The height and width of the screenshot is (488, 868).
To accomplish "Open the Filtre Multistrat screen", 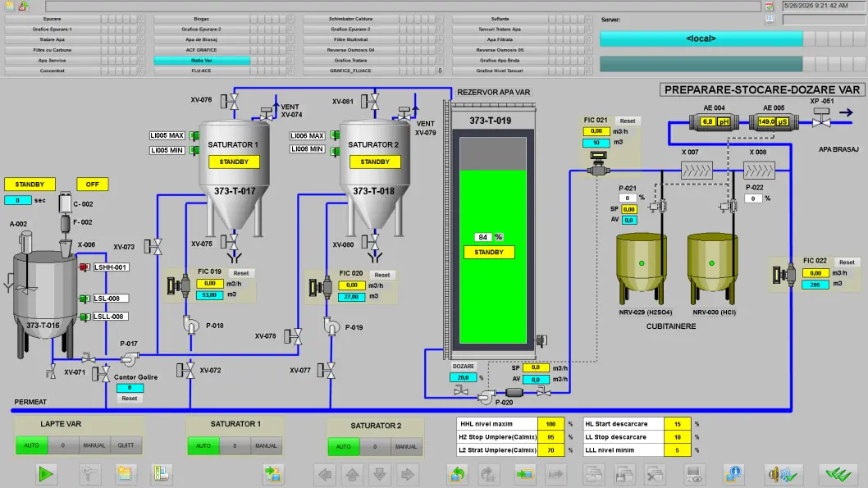I will [x=350, y=39].
